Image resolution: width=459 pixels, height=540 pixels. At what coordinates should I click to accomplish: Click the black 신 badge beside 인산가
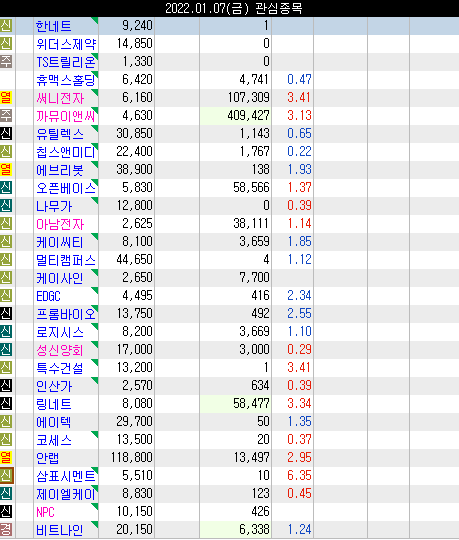point(6,386)
